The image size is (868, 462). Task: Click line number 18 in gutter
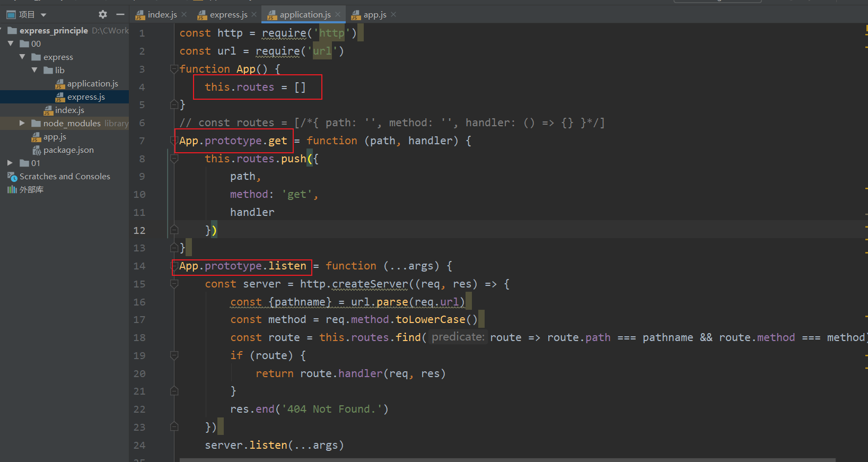(139, 337)
